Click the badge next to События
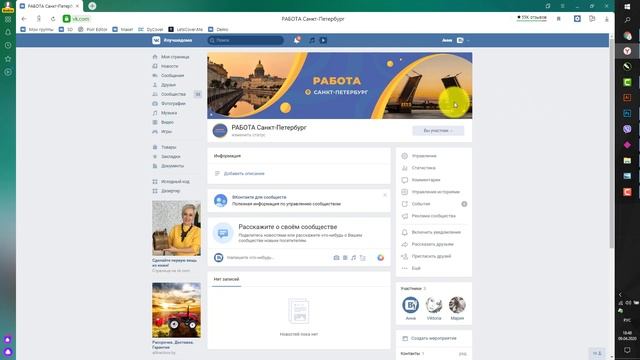The image size is (640, 360). (464, 204)
